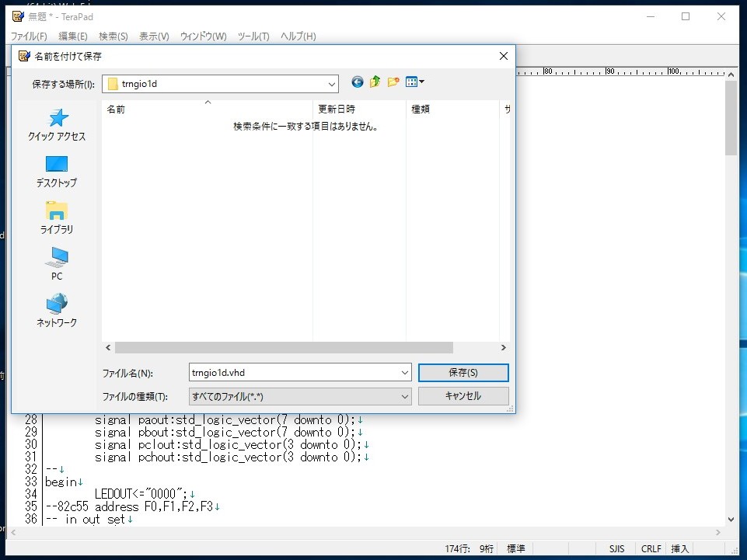747x560 pixels.
Task: Create a new folder icon
Action: 393,82
